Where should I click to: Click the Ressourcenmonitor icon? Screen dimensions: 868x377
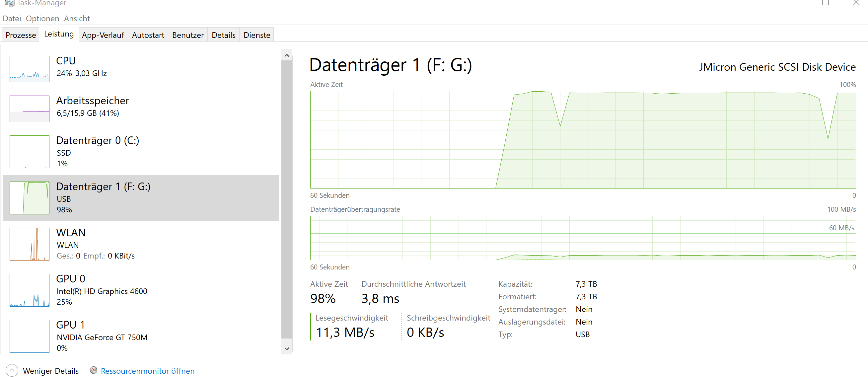(94, 370)
